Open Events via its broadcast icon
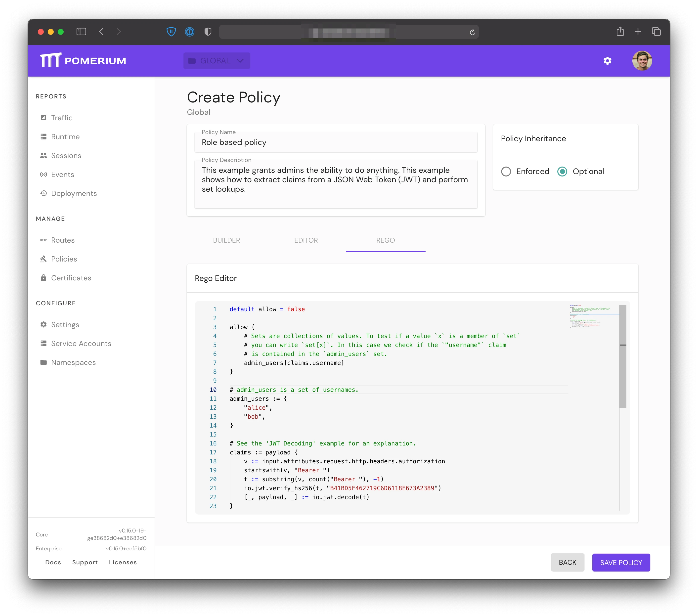The image size is (698, 616). (x=43, y=175)
